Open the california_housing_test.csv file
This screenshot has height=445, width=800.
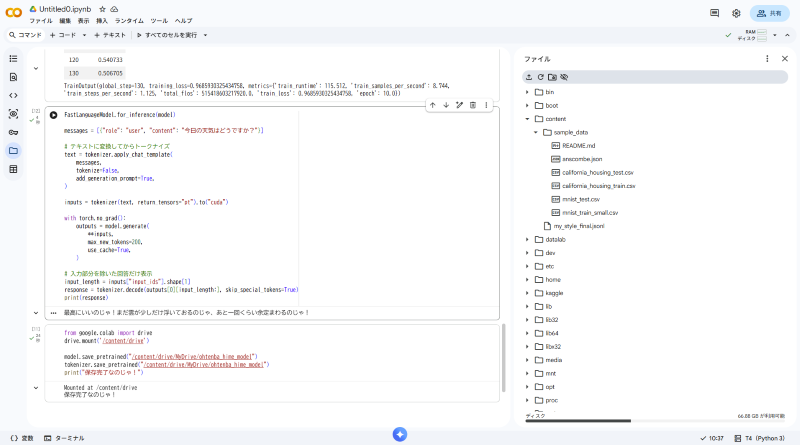597,172
